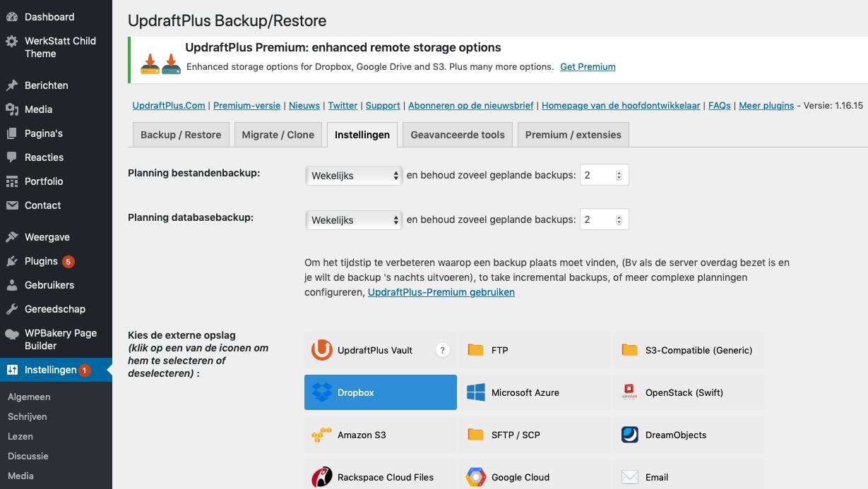The width and height of the screenshot is (868, 489).
Task: Click the OpenStack (Swift) icon
Action: pos(630,392)
